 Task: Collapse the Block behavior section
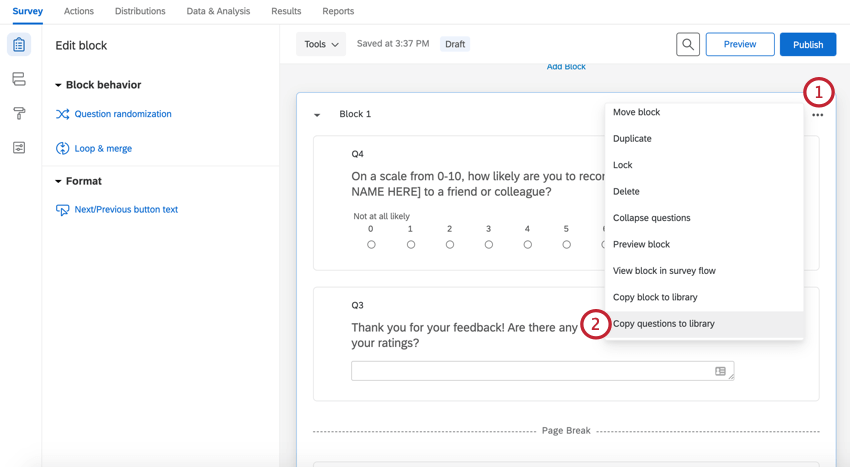click(58, 85)
